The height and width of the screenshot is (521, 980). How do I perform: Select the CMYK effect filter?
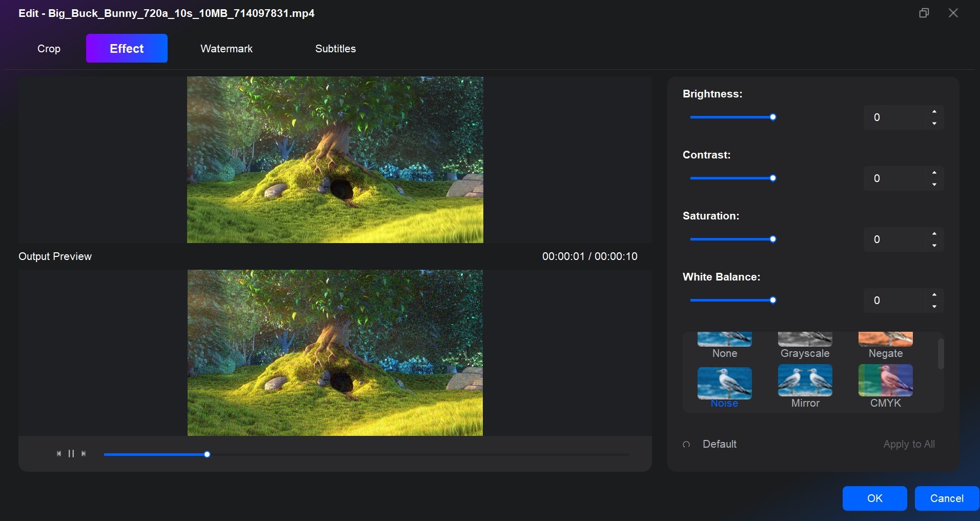pyautogui.click(x=885, y=385)
